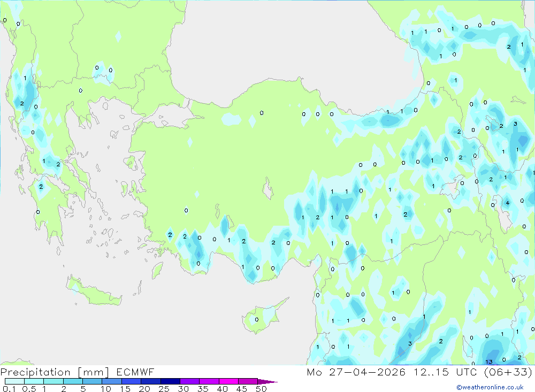Pick the 30–35 mm purple legend swatch
This screenshot has height=392, width=535.
189,381
